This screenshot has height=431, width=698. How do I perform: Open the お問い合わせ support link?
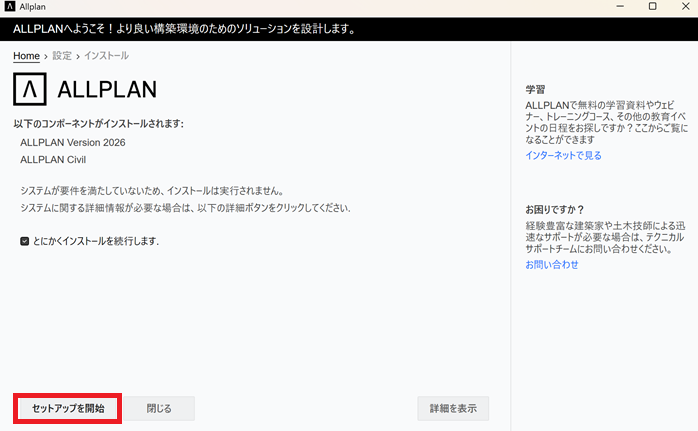[x=552, y=265]
